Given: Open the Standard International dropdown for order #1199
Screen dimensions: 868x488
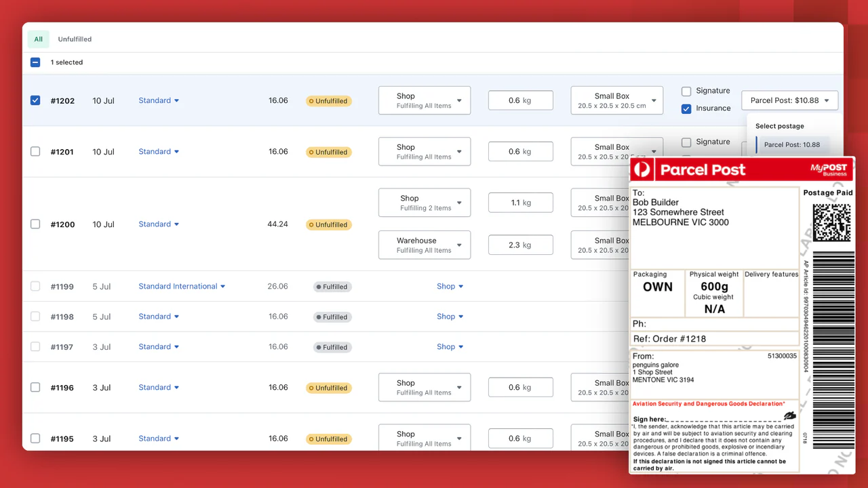Looking at the screenshot, I should pyautogui.click(x=181, y=286).
